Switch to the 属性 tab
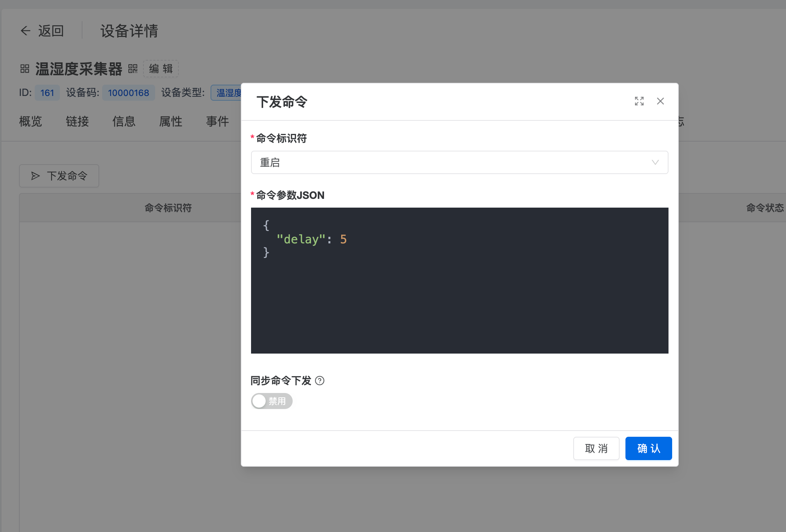 [x=171, y=121]
